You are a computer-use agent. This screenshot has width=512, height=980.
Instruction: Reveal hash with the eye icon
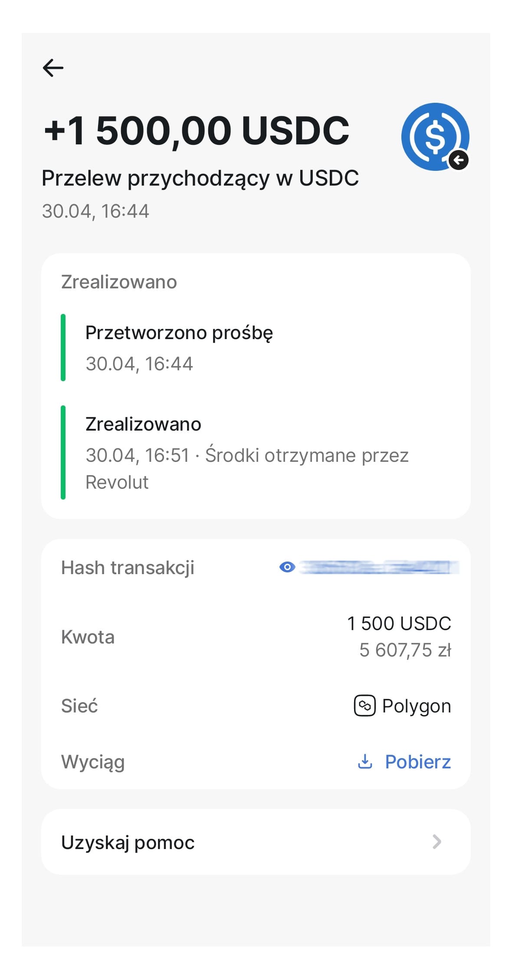click(x=287, y=567)
